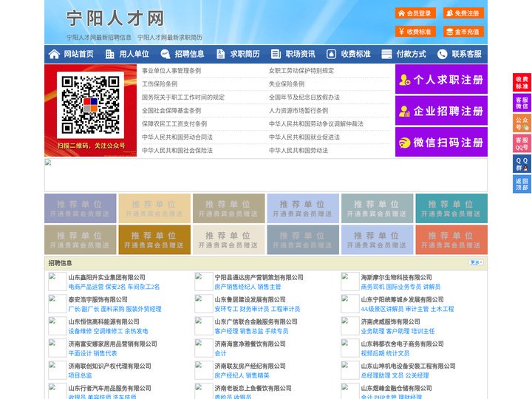Open 职场资讯 navigation item

click(x=300, y=54)
